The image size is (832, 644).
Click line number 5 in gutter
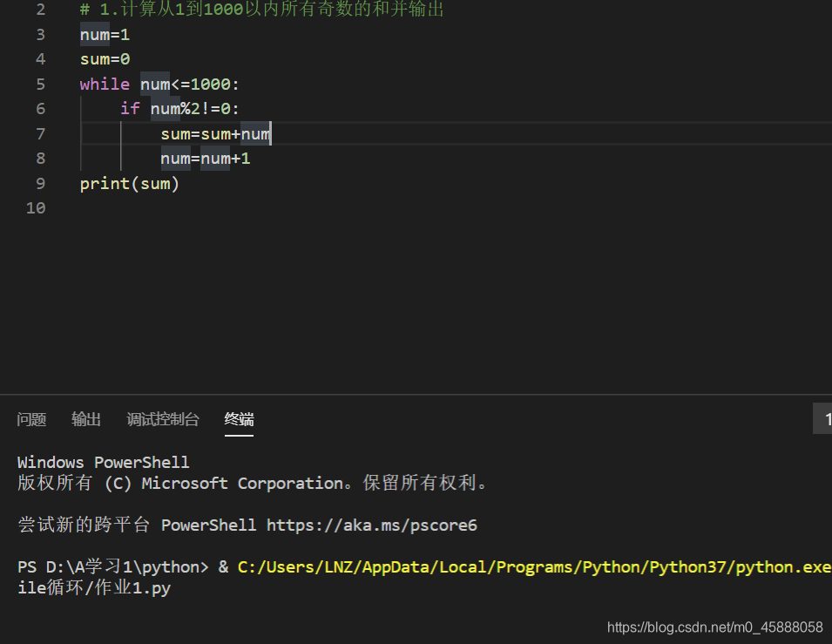[x=40, y=84]
